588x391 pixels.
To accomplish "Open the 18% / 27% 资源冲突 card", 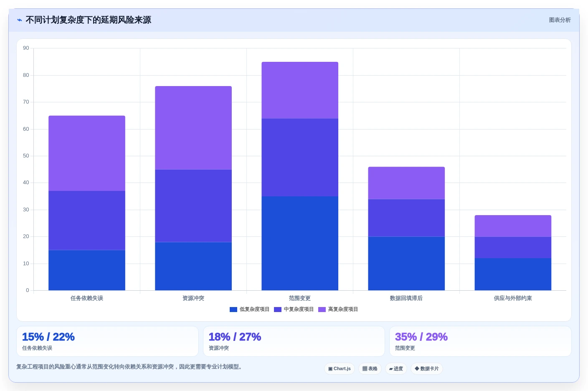I will tap(294, 341).
